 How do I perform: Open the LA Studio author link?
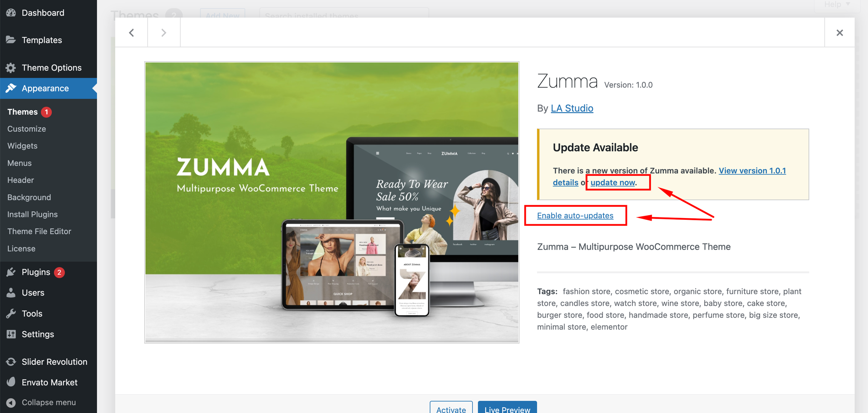tap(572, 108)
